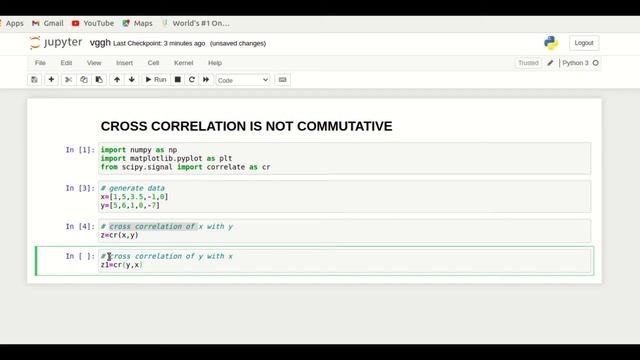The height and width of the screenshot is (360, 640).
Task: Interrupt the kernel with the stop icon
Action: [178, 80]
